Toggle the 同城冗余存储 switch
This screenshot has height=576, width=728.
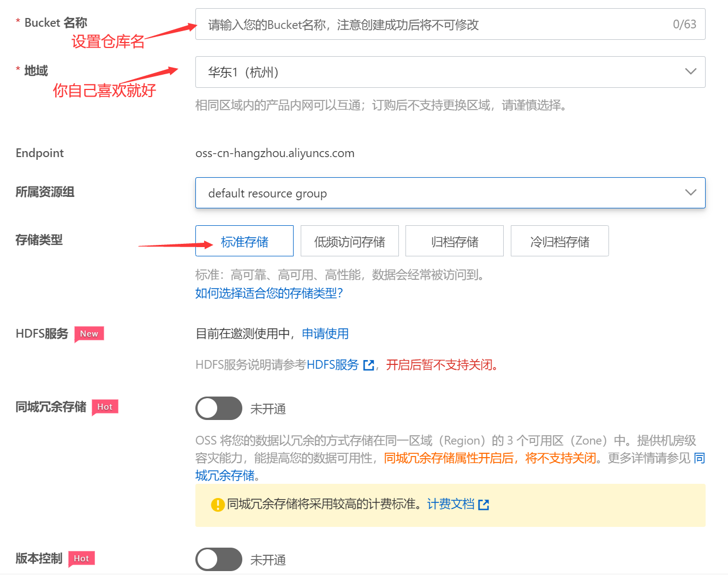point(219,408)
